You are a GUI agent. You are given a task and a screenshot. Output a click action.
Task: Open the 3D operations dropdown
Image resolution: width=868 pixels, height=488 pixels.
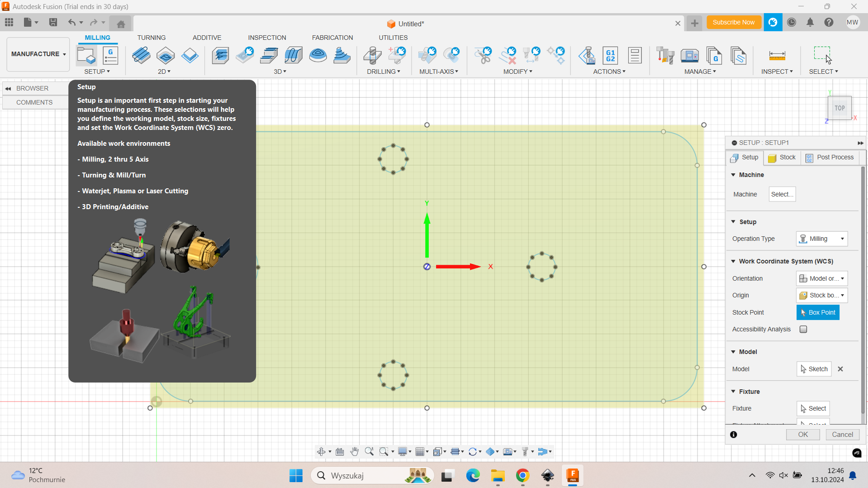coord(280,72)
